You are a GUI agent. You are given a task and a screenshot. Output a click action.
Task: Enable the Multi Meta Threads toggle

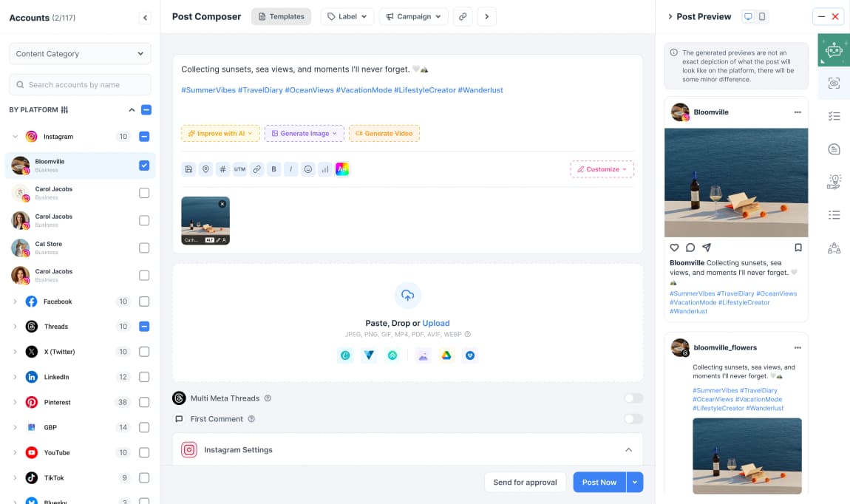click(633, 398)
